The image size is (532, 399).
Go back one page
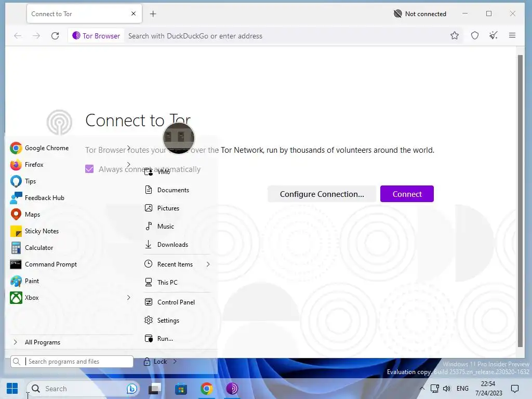click(18, 36)
